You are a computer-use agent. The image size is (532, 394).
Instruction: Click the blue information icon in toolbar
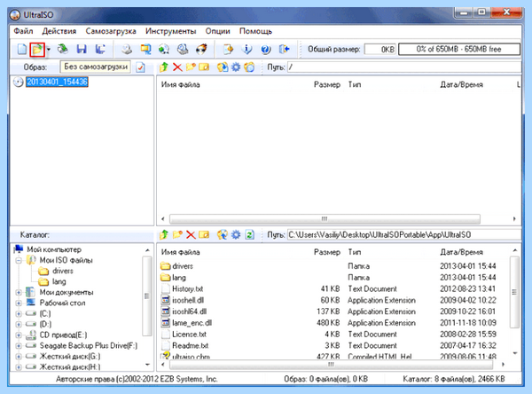[x=247, y=50]
